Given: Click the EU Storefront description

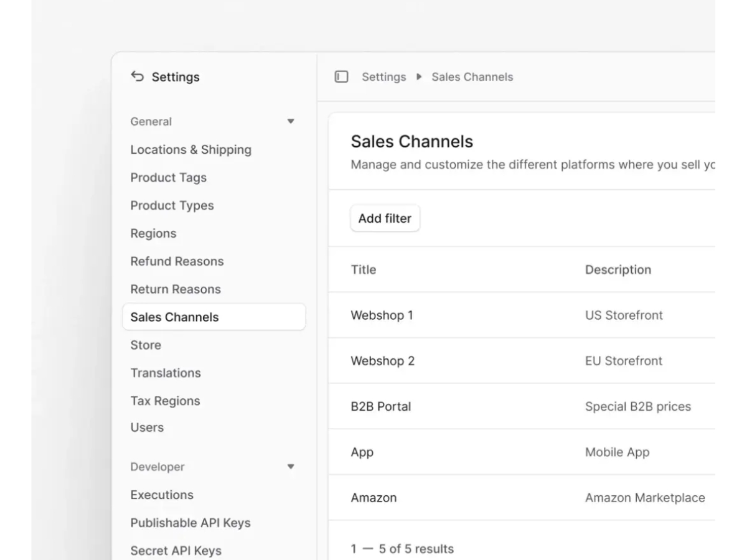Looking at the screenshot, I should pyautogui.click(x=624, y=361).
